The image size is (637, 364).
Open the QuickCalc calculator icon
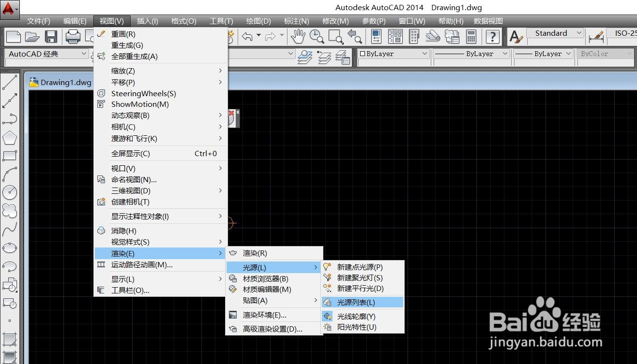coord(471,36)
